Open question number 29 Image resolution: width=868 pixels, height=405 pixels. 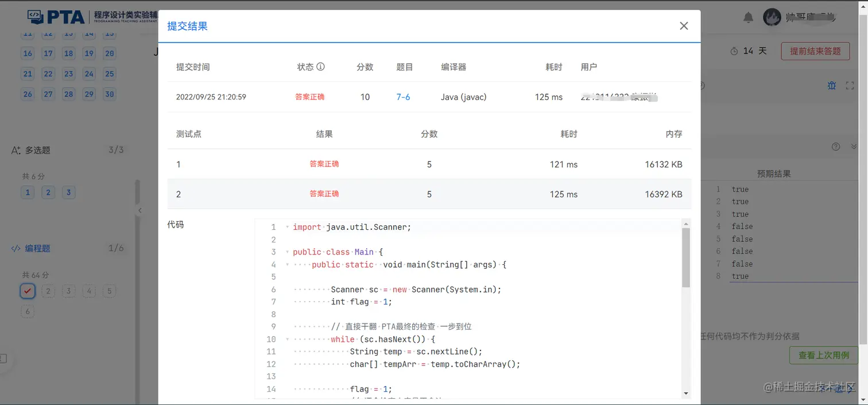(x=89, y=94)
